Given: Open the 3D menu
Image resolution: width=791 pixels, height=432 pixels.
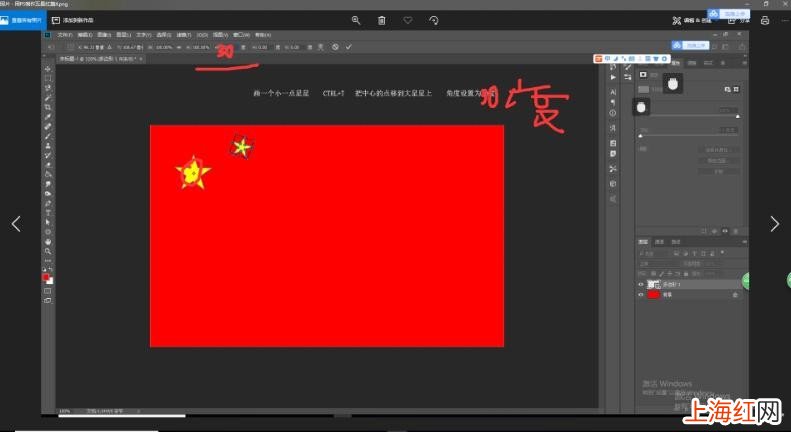Looking at the screenshot, I should click(x=202, y=35).
